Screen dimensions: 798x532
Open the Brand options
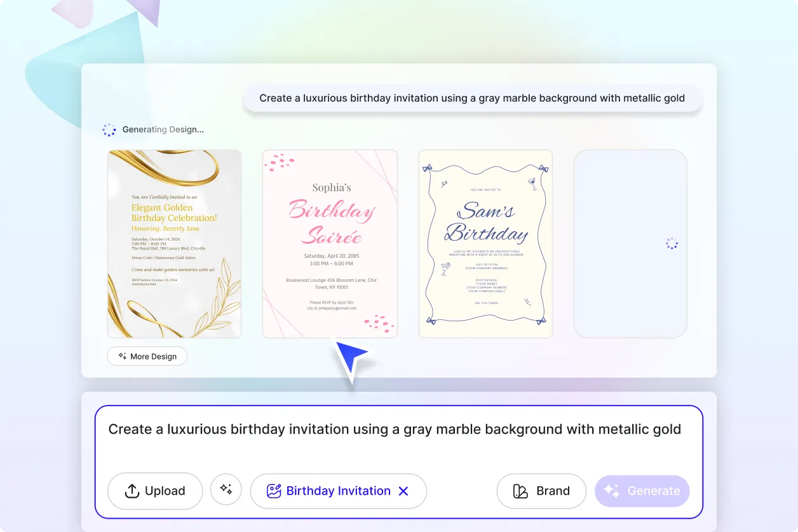[541, 490]
